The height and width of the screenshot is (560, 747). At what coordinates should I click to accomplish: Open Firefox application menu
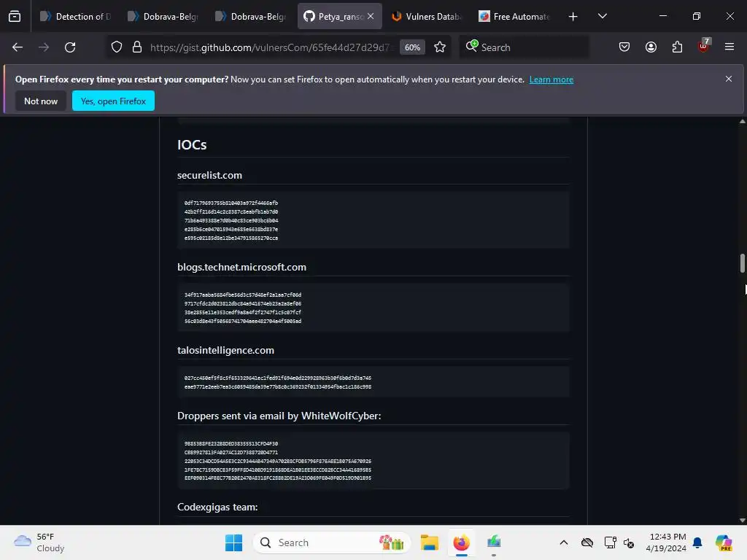(729, 47)
